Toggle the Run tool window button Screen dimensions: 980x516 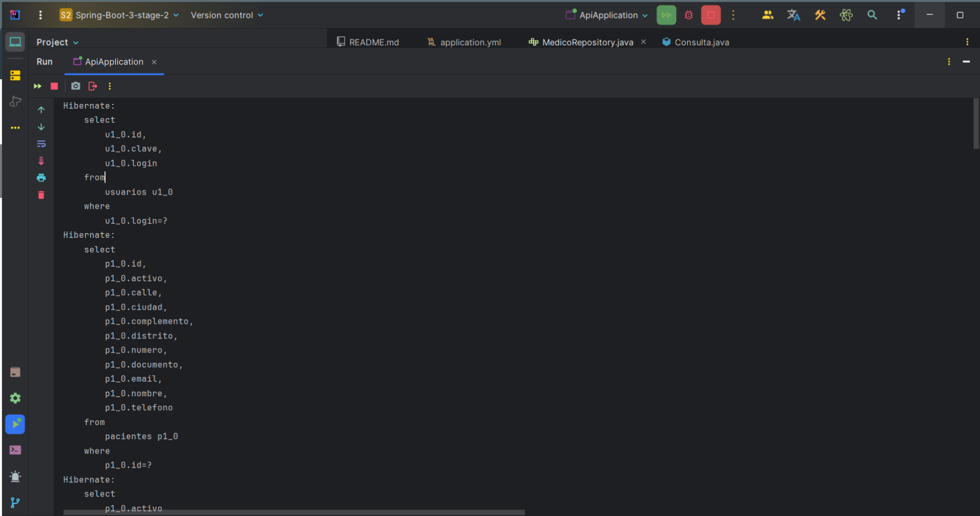pos(15,424)
